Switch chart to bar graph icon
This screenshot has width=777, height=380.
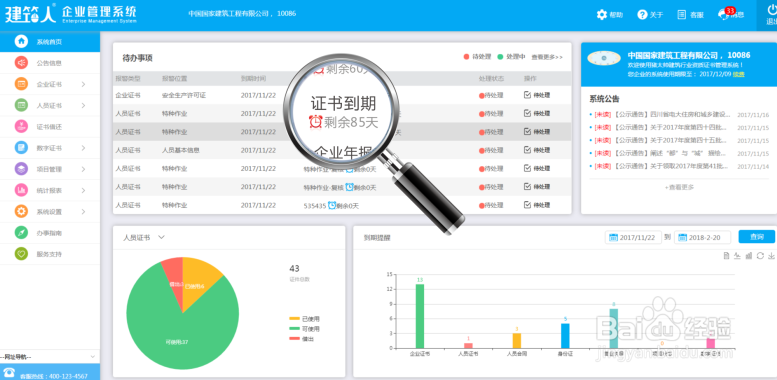[x=749, y=256]
